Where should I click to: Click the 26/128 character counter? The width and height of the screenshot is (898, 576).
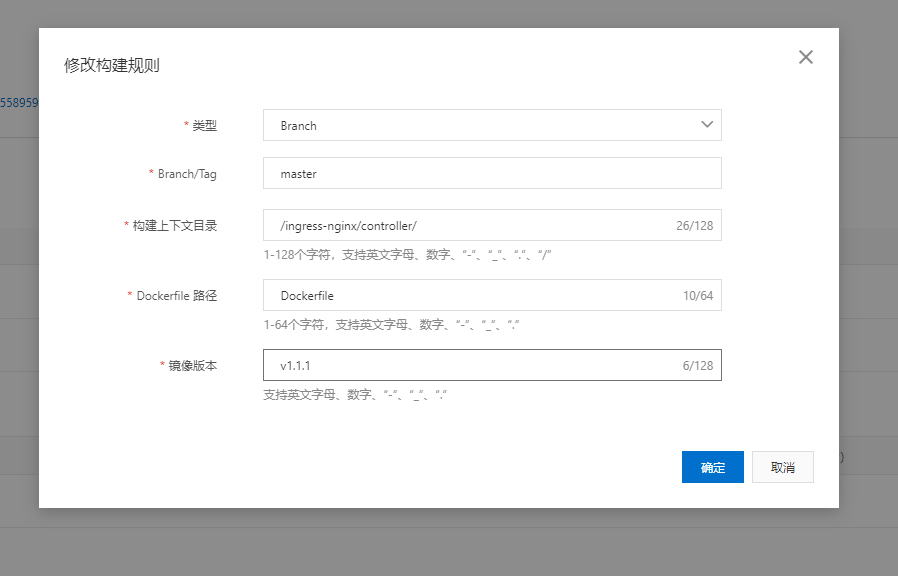tap(694, 225)
